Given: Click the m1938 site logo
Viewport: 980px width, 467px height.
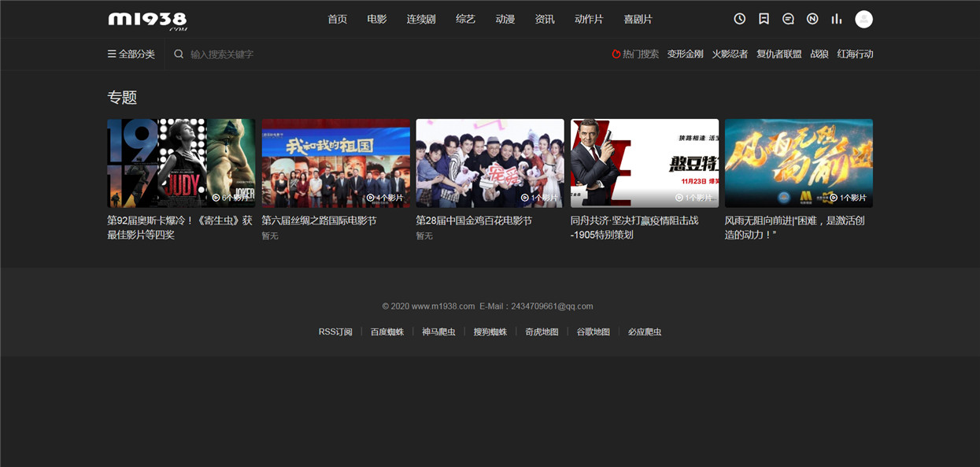Looking at the screenshot, I should click(x=147, y=20).
